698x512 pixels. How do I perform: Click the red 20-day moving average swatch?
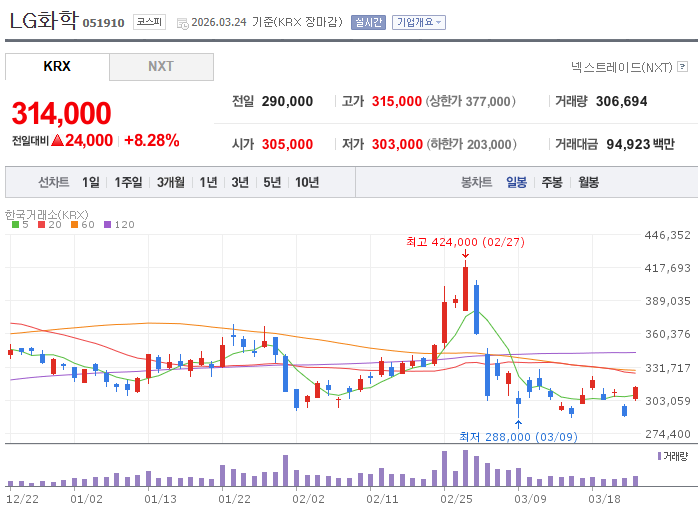tap(42, 225)
